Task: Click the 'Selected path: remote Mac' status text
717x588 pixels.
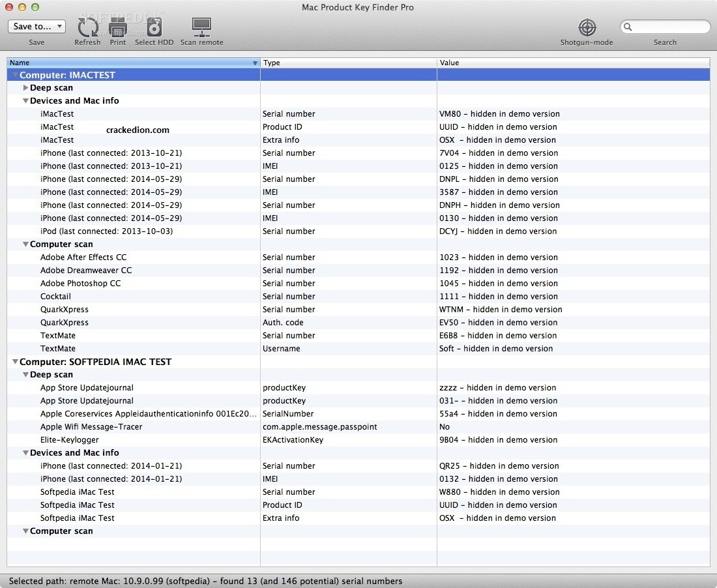Action: pos(206,581)
